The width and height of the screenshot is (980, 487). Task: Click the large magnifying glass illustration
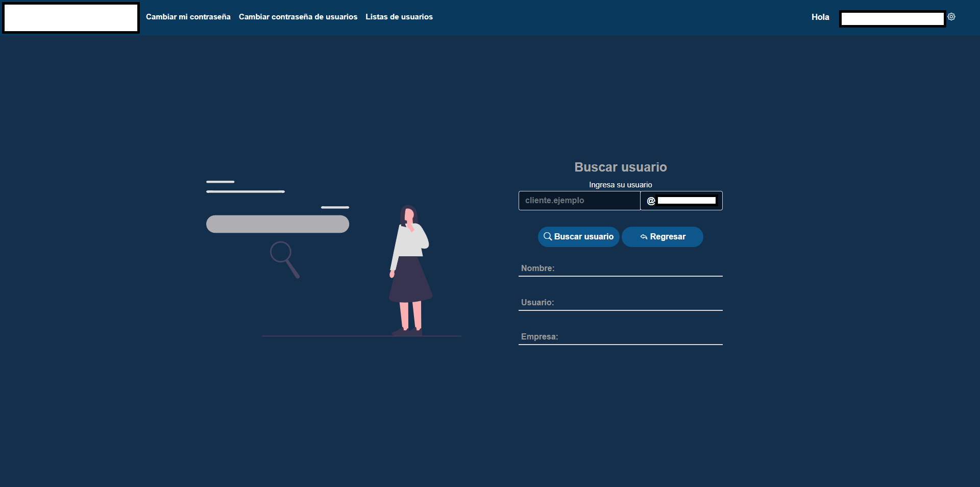coord(284,259)
